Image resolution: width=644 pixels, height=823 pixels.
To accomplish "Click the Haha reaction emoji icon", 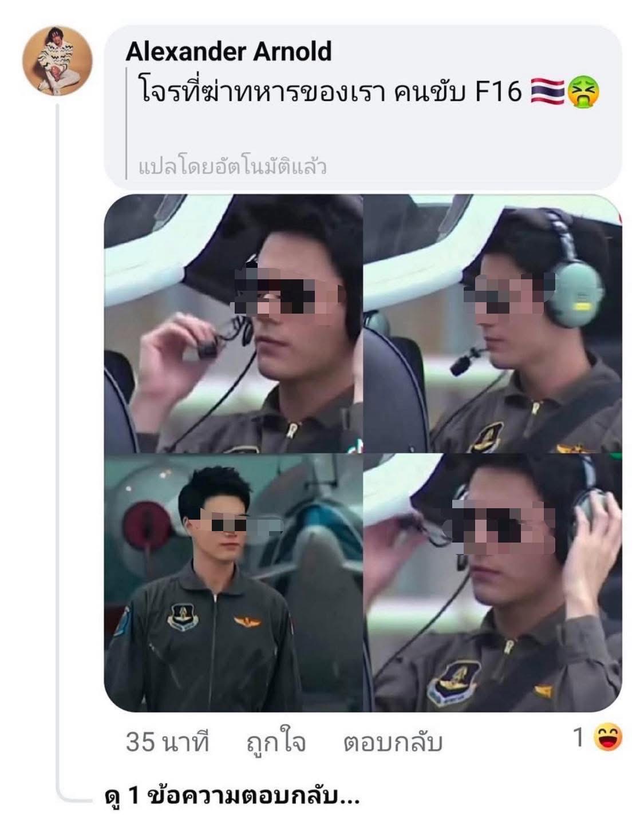I will pos(607,738).
